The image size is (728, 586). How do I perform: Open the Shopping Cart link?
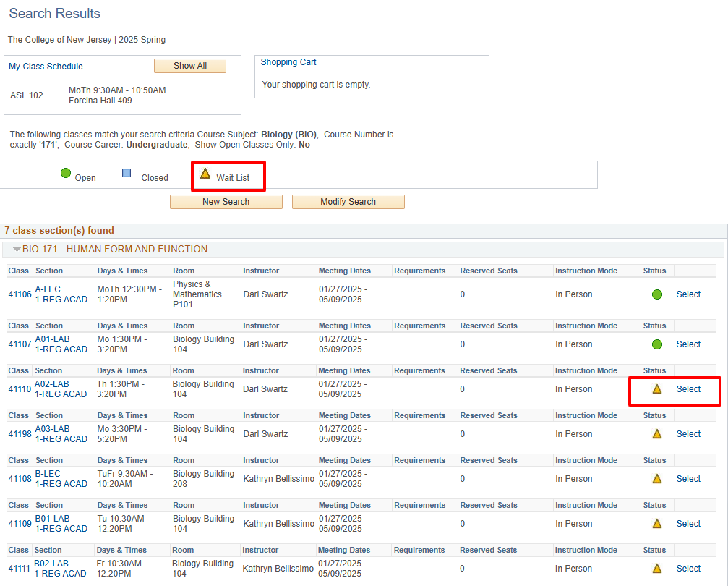(x=288, y=62)
